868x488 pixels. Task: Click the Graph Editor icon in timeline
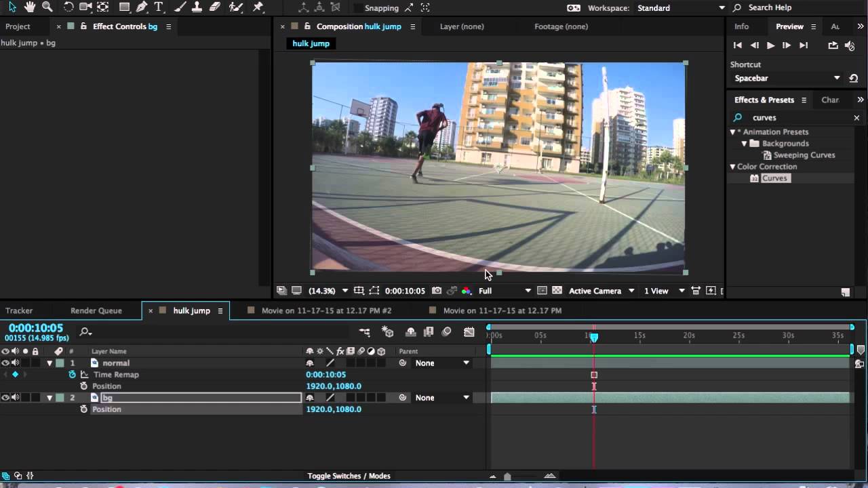[469, 332]
